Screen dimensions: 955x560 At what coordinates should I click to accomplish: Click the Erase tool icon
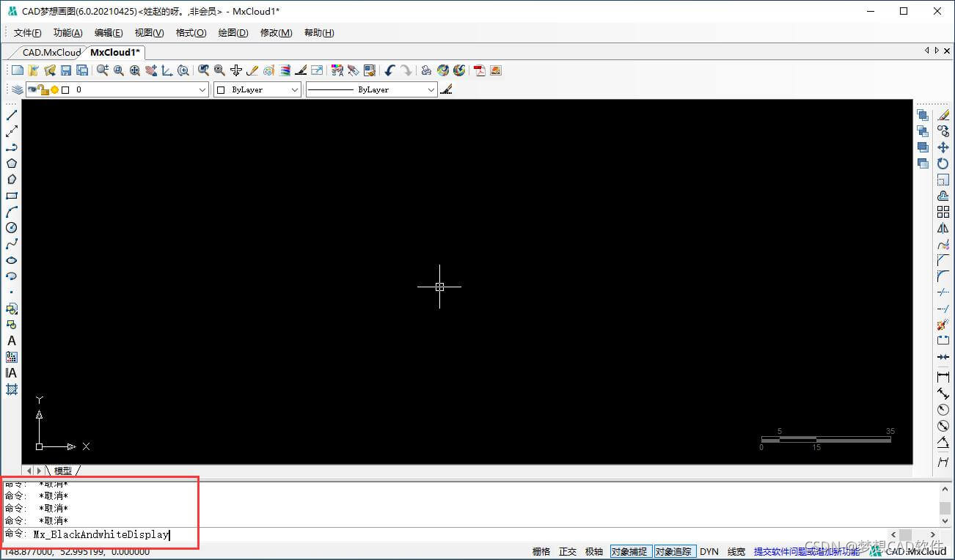click(x=943, y=115)
